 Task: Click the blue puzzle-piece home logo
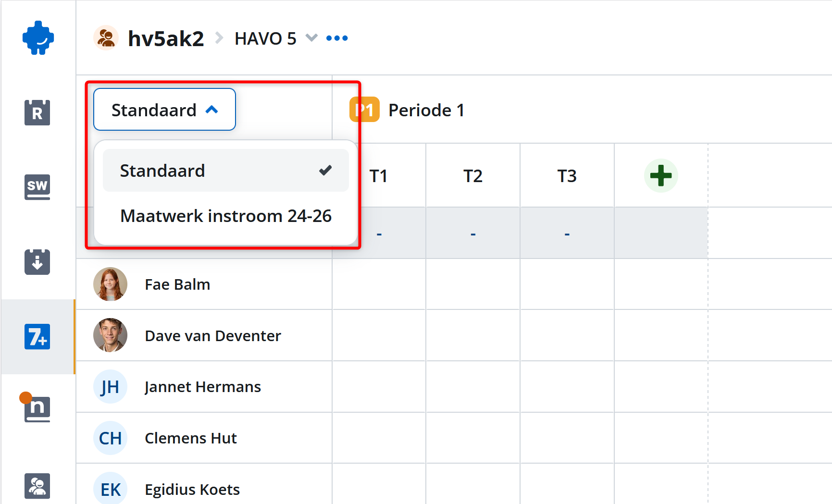click(38, 37)
